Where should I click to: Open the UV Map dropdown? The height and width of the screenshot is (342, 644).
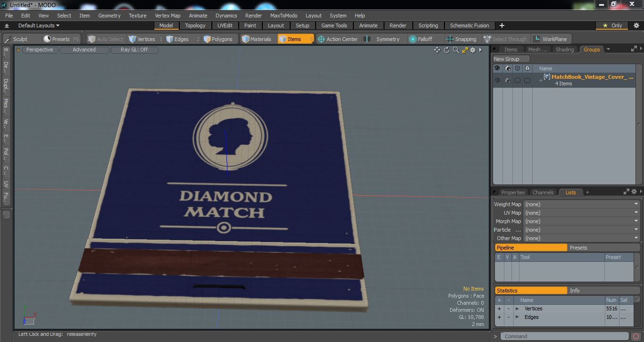point(581,213)
